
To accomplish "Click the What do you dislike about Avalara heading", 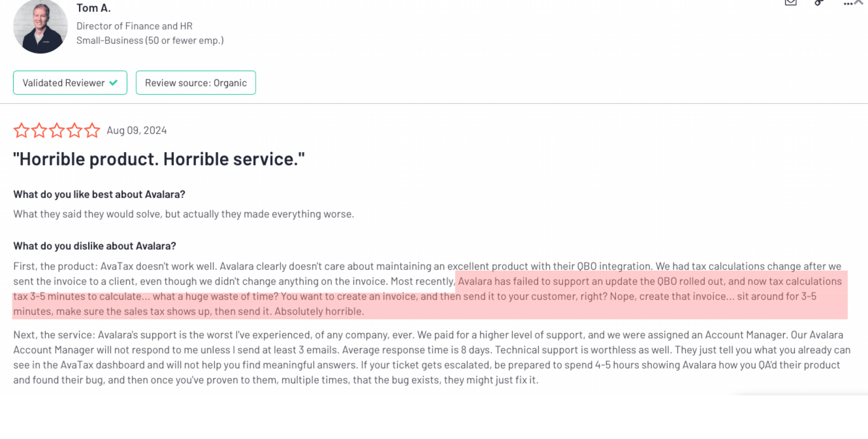I will pyautogui.click(x=94, y=246).
